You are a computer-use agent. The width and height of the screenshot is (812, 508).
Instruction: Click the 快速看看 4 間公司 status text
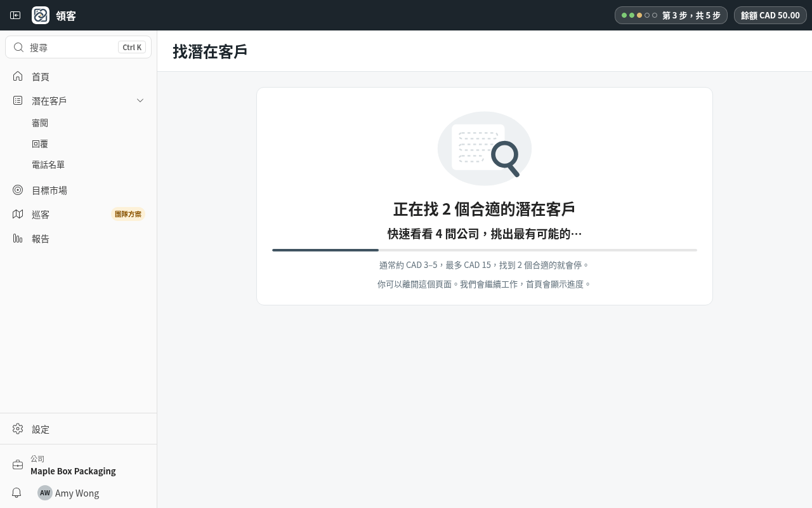(x=485, y=234)
